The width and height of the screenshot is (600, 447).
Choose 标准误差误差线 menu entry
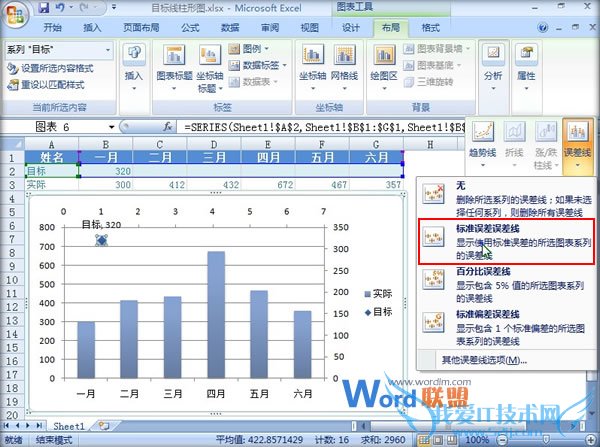pos(507,241)
